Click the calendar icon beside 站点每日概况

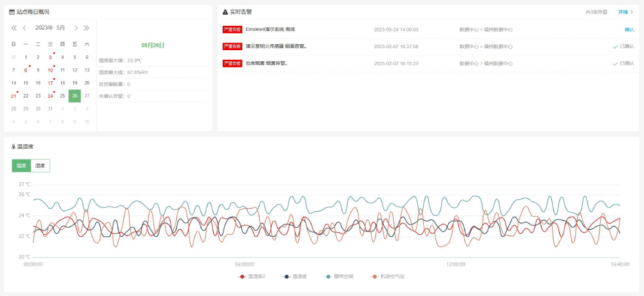tap(12, 12)
